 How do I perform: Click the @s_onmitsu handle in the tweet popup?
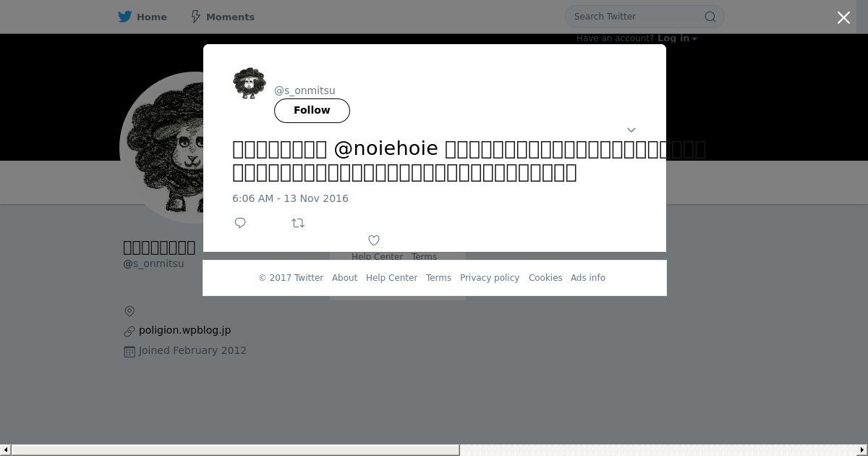(x=305, y=90)
